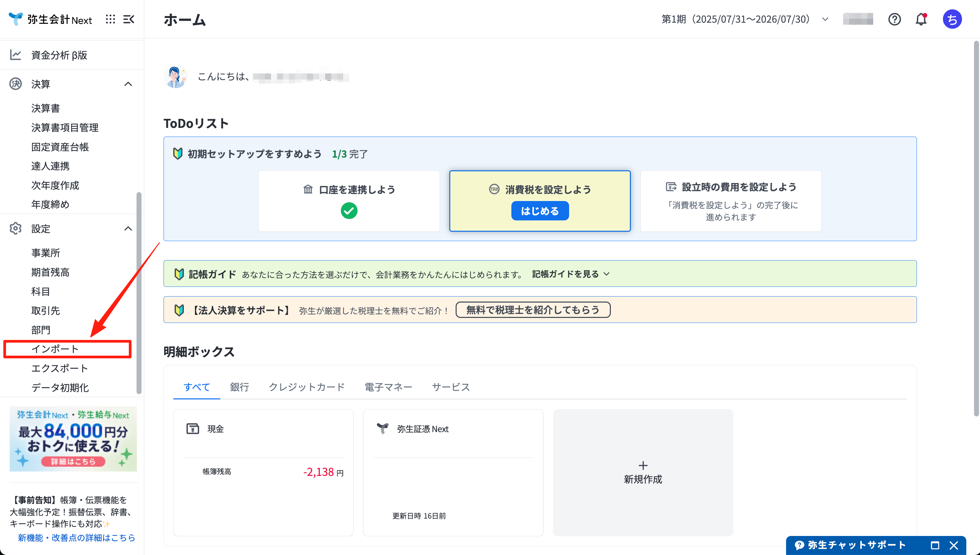980x555 pixels.
Task: Maximize the 弥生チャットサポート window
Action: [935, 545]
